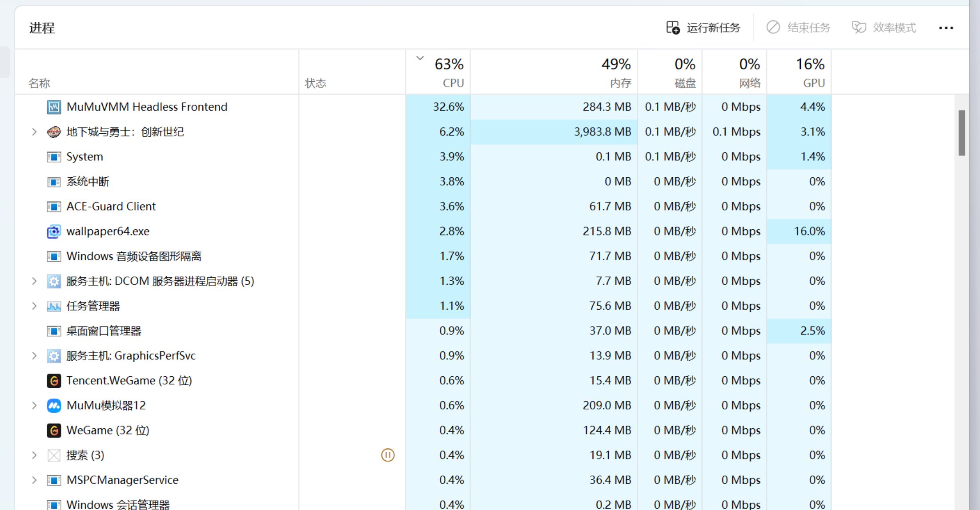Sort by the 网络 0% column header
980x510 pixels.
[x=735, y=72]
